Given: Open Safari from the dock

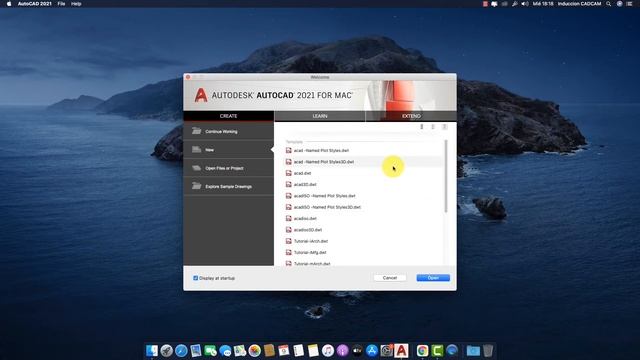Looking at the screenshot, I should tap(181, 350).
